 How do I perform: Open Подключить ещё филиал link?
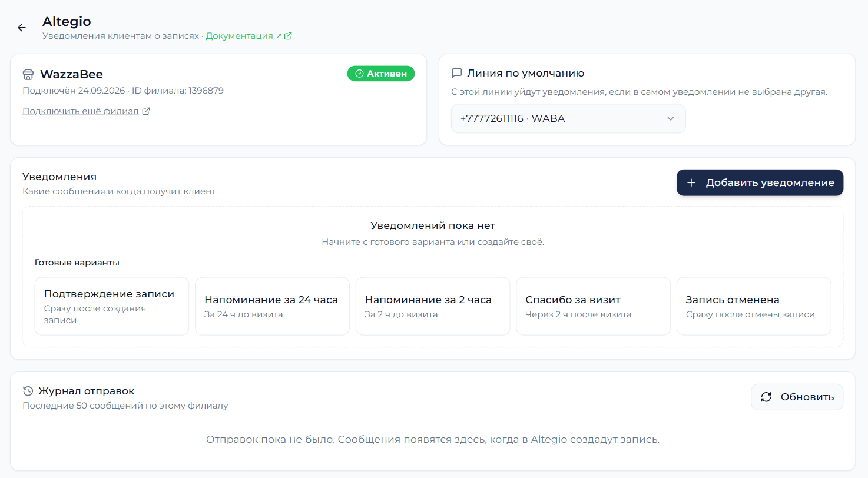point(81,111)
